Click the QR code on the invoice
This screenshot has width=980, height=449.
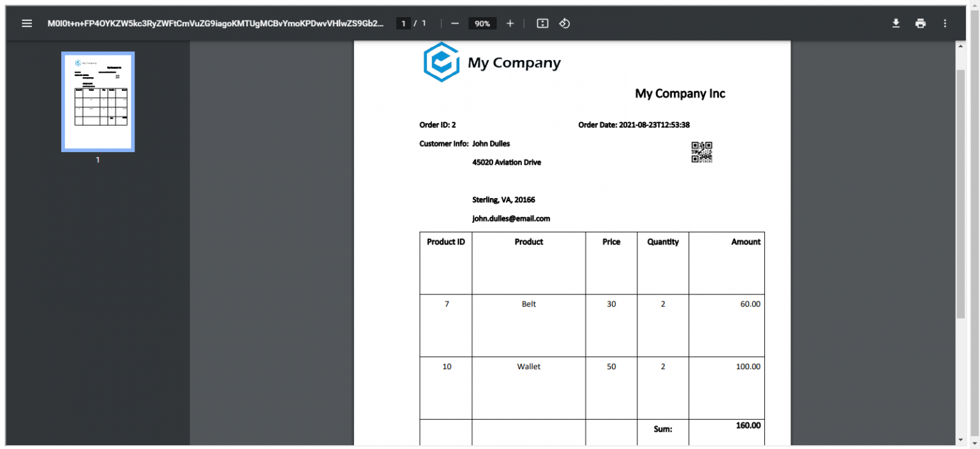pyautogui.click(x=701, y=153)
